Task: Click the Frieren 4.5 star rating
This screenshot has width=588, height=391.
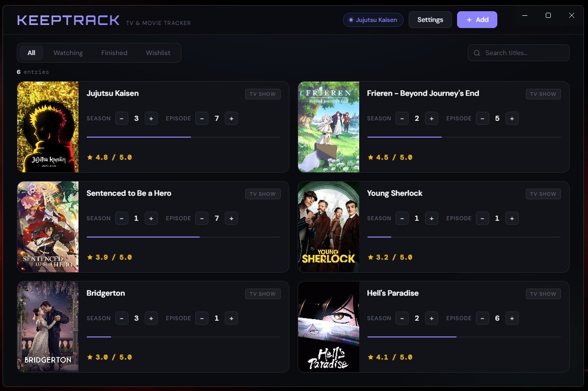Action: pyautogui.click(x=390, y=157)
